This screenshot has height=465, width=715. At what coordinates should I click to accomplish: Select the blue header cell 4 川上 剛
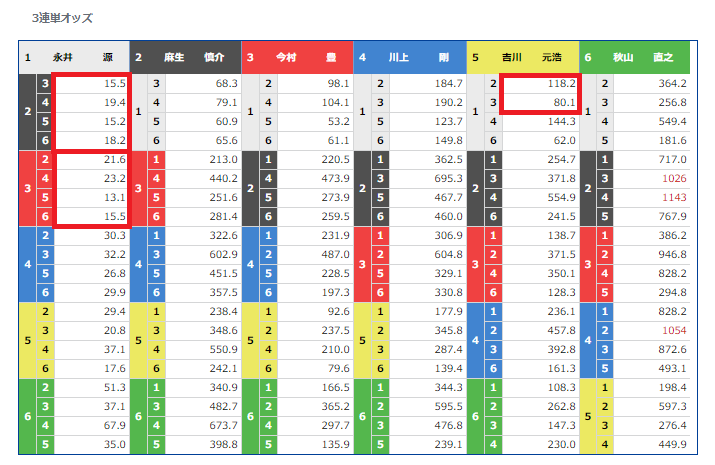410,57
